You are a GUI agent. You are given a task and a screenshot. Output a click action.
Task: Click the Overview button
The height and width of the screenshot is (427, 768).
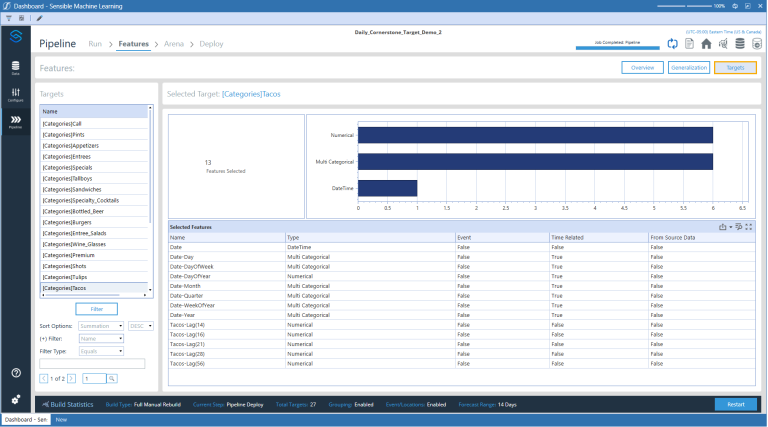[x=642, y=68]
